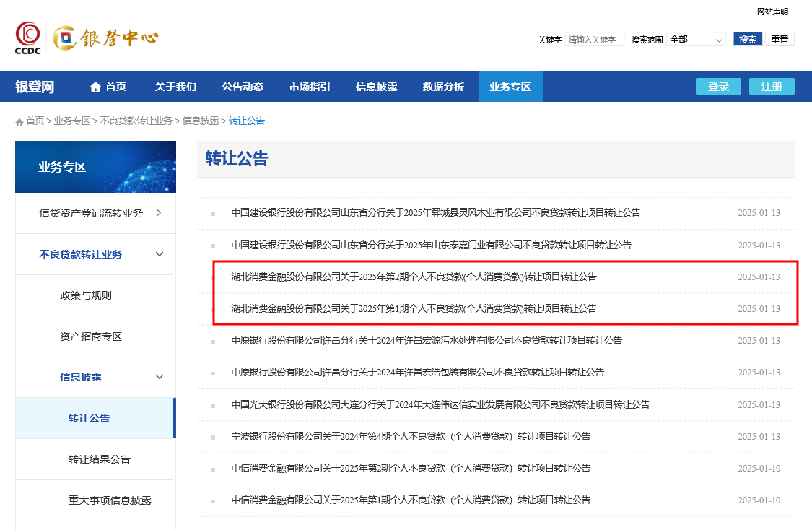Open 宁波银行 2024年第4期 transfer announcement

click(x=411, y=436)
